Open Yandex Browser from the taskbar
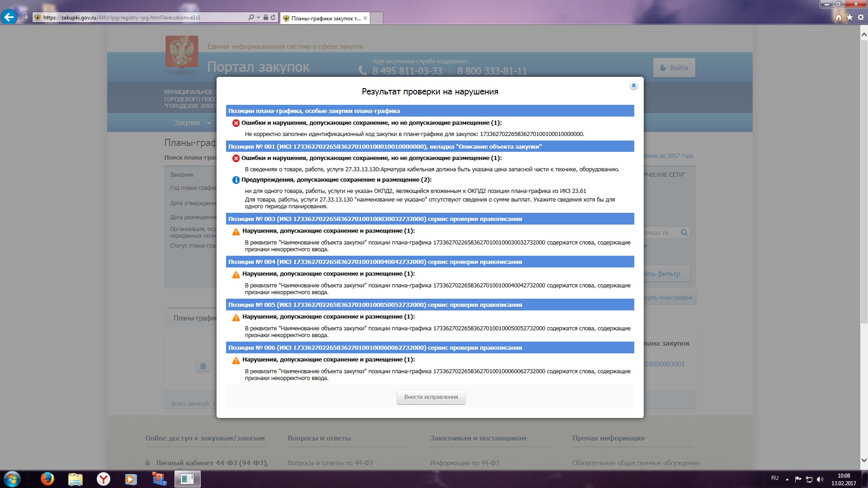868x488 pixels. pos(104,479)
